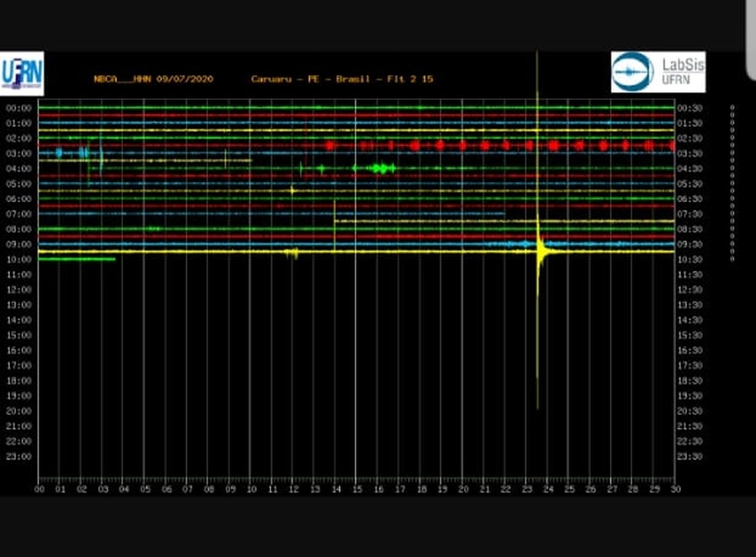This screenshot has height=557, width=756.
Task: Select the NBCA___HHN 09/07/2020 station label
Action: point(154,79)
